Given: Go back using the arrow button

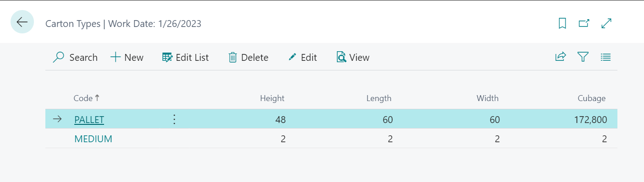Looking at the screenshot, I should click(22, 22).
